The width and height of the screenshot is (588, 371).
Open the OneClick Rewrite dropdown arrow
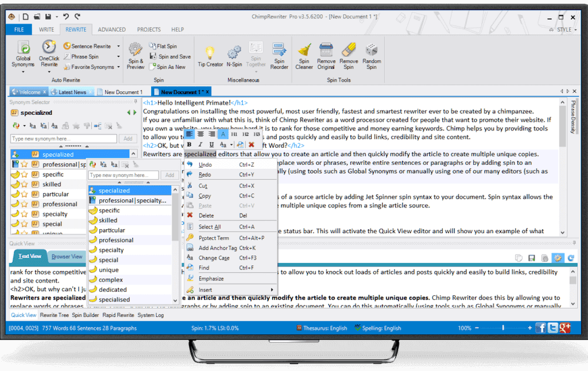(49, 72)
